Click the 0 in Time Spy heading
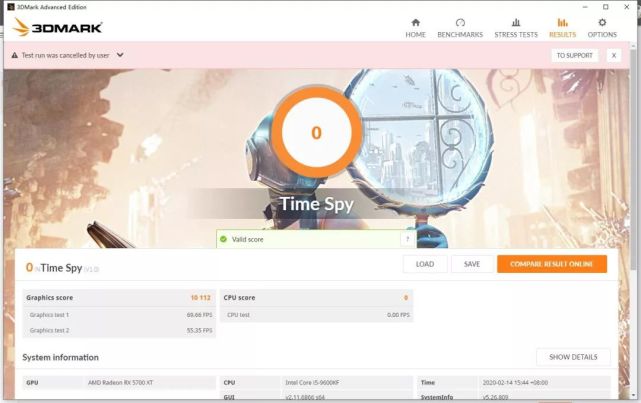Viewport: 641px width, 403px height. tap(29, 267)
